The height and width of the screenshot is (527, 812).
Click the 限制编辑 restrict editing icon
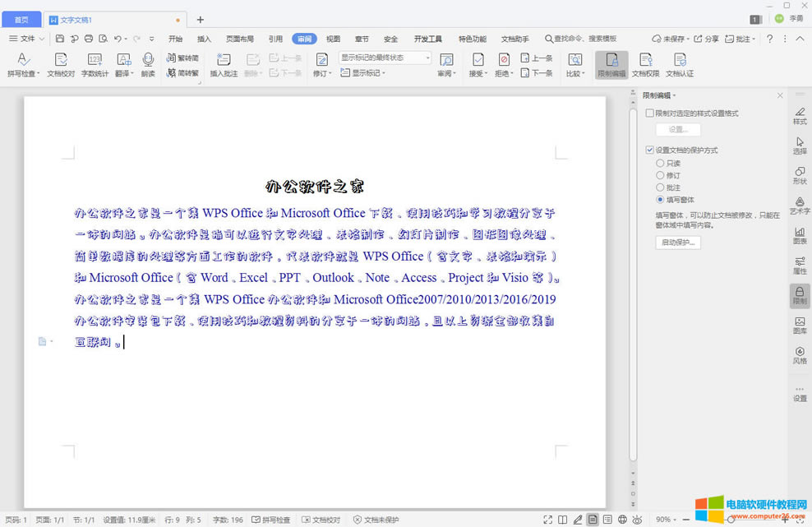611,60
